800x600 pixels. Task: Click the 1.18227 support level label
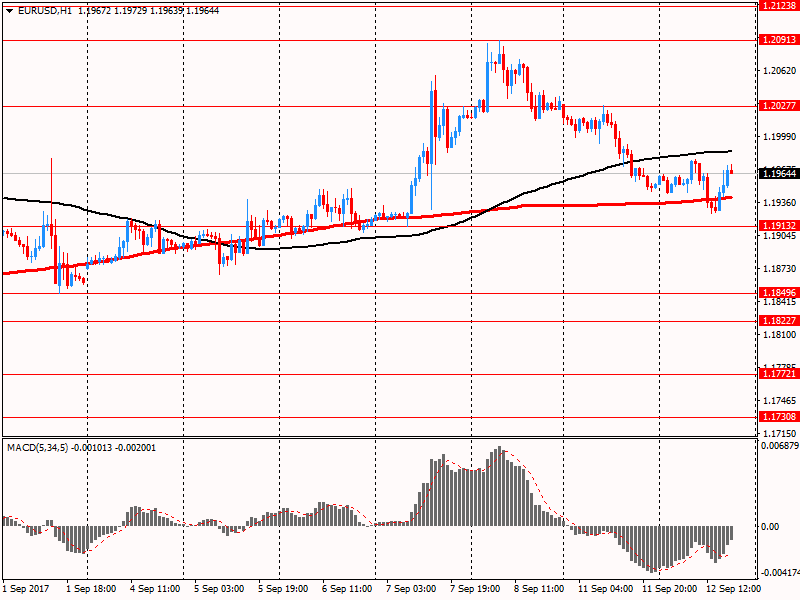(x=779, y=320)
